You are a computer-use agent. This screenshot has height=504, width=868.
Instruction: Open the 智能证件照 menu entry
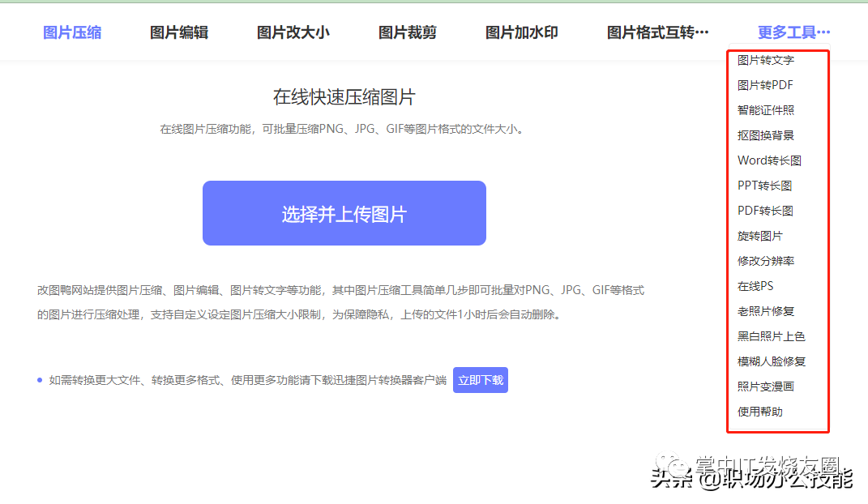[x=766, y=110]
